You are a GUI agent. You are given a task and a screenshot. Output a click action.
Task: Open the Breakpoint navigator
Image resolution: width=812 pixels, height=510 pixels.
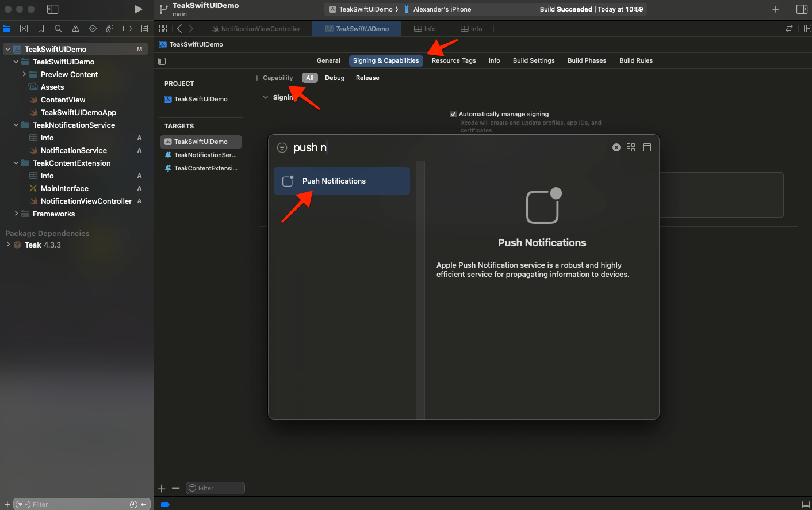[127, 28]
